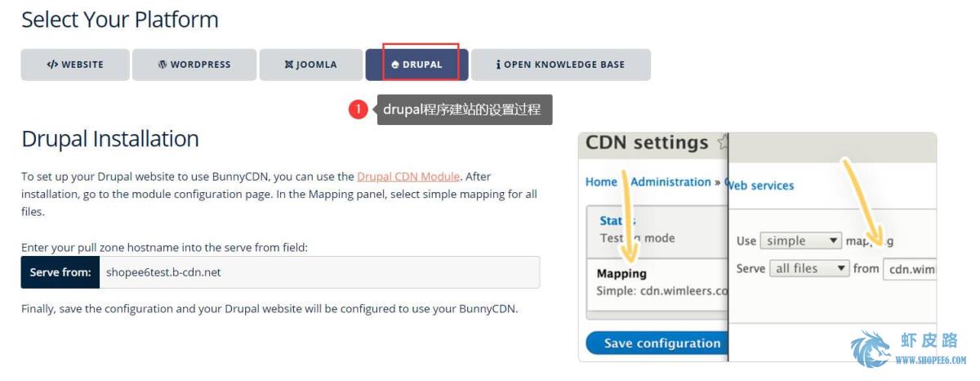Switch to the WordPress platform tab
The width and height of the screenshot is (980, 381).
click(194, 65)
